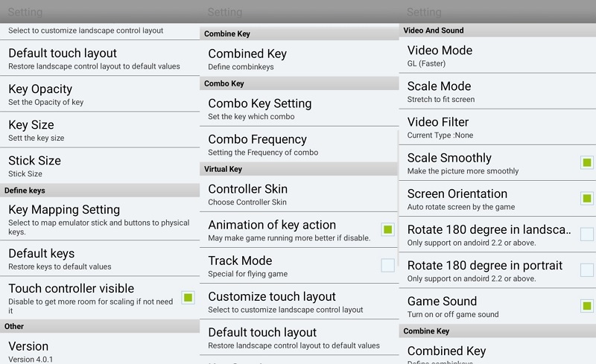
Task: Toggle the Screen Orientation auto rotate checkbox
Action: click(586, 198)
